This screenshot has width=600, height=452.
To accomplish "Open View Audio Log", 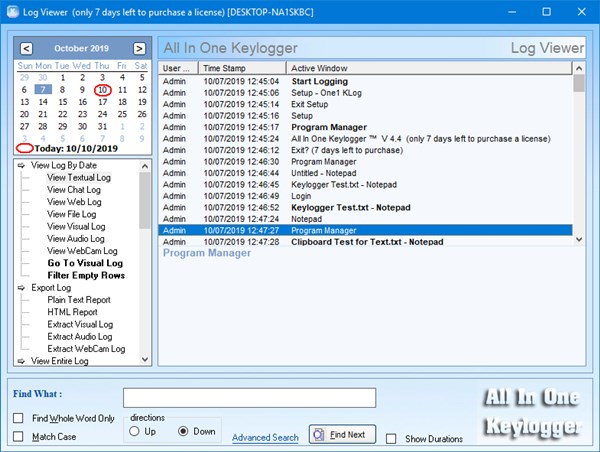I will point(76,239).
